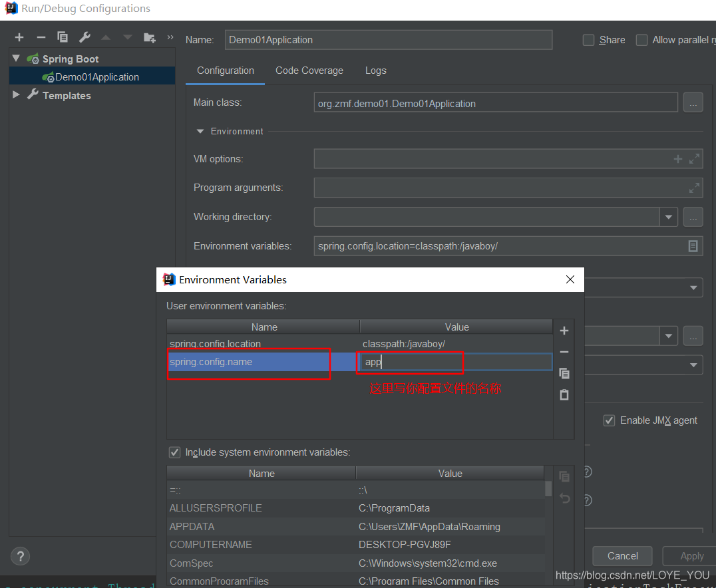Viewport: 716px width, 588px height.
Task: Switch to Code Coverage tab
Action: (x=309, y=71)
